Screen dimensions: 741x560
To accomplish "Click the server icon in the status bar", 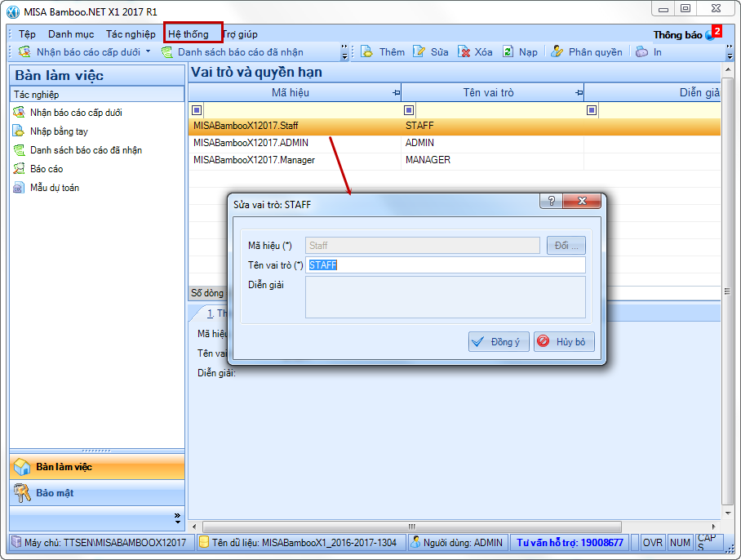I will coord(16,542).
